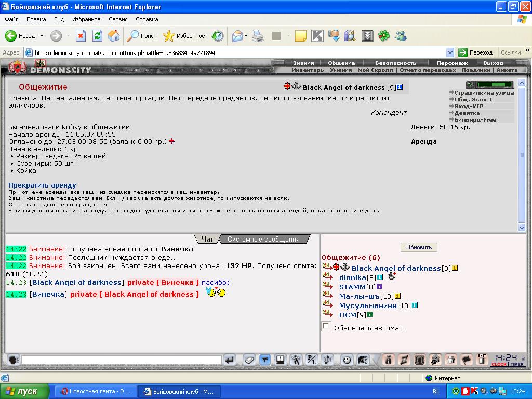Click the RL language indicator in tray

pos(436,392)
